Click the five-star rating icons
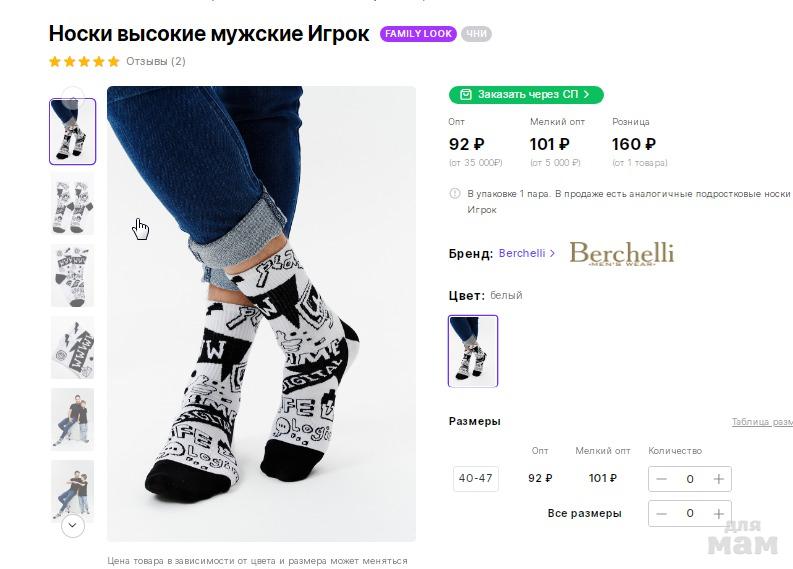The height and width of the screenshot is (569, 793). point(84,62)
